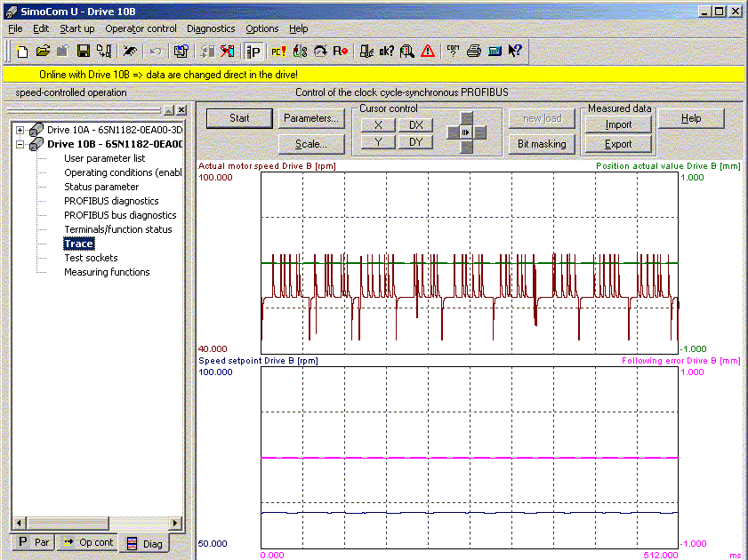Image resolution: width=748 pixels, height=560 pixels.
Task: Click the load-to-drive transfer icon
Action: click(x=104, y=51)
